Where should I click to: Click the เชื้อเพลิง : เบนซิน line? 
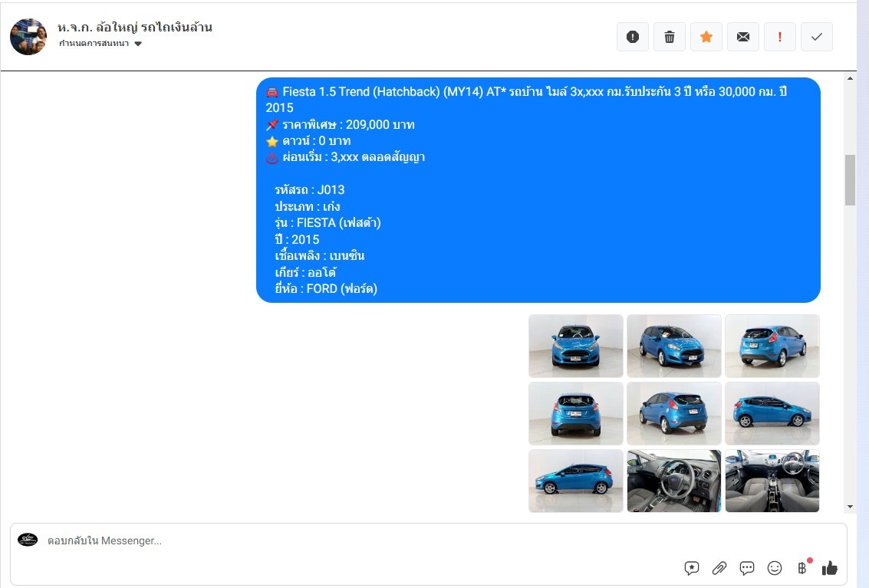pyautogui.click(x=320, y=256)
